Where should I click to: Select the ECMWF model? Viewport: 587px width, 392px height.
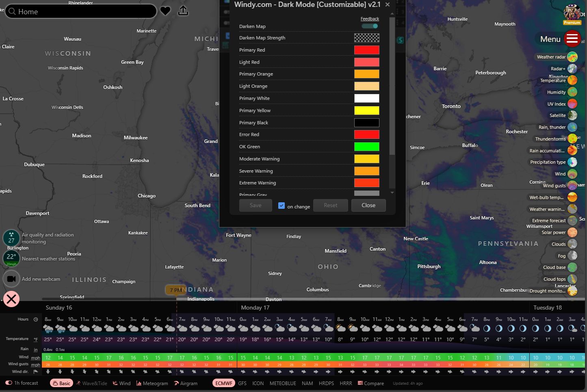click(x=224, y=383)
